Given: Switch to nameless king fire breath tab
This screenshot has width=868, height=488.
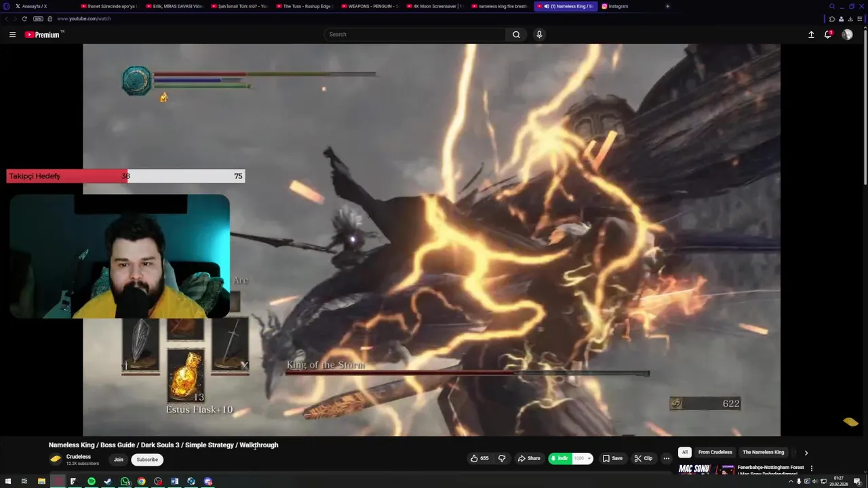Looking at the screenshot, I should (498, 6).
